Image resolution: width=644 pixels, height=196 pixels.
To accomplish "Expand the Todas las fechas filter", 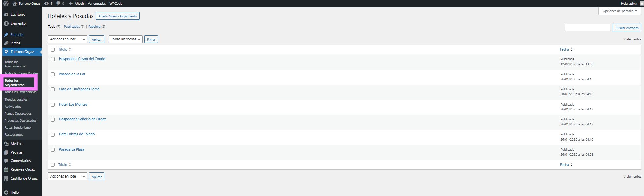I will tap(126, 39).
